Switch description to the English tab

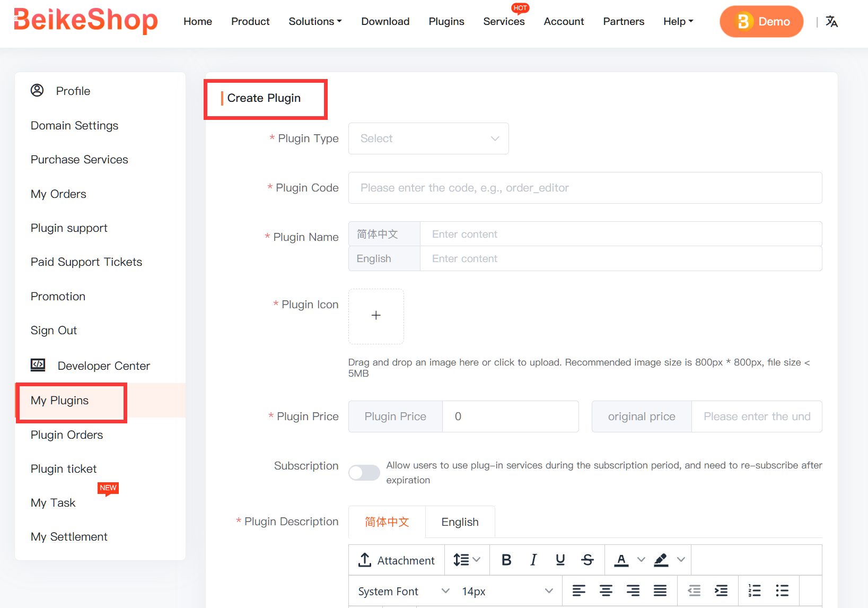460,522
